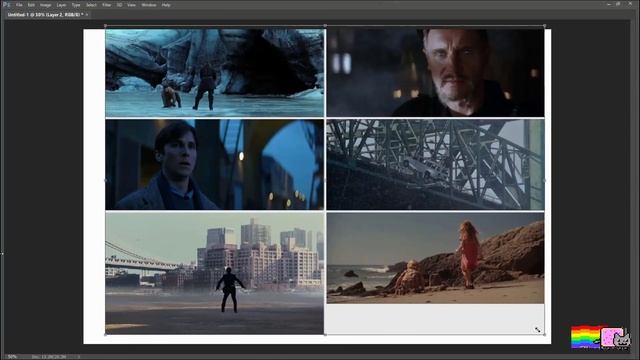This screenshot has height=360, width=640.
Task: Click the bottom-center transform handle
Action: point(325,334)
